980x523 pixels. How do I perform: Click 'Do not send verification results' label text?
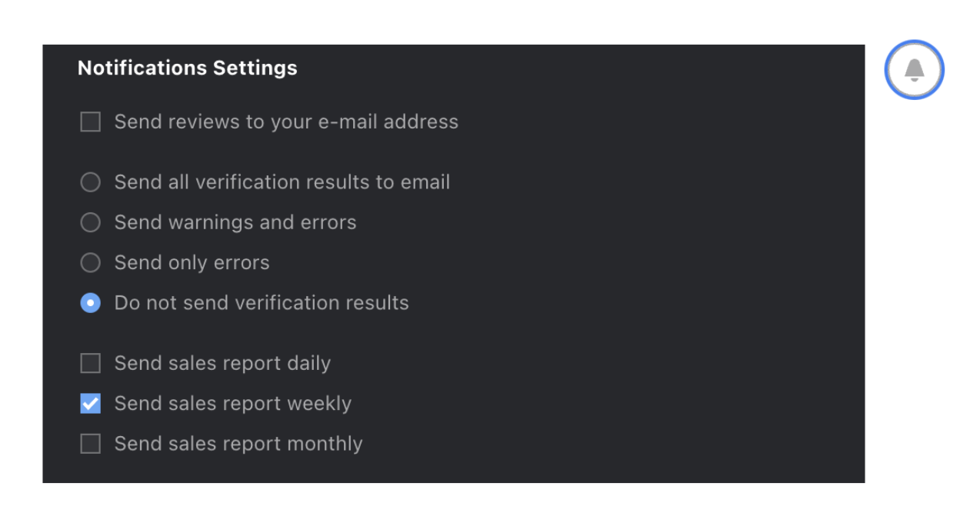coord(262,303)
